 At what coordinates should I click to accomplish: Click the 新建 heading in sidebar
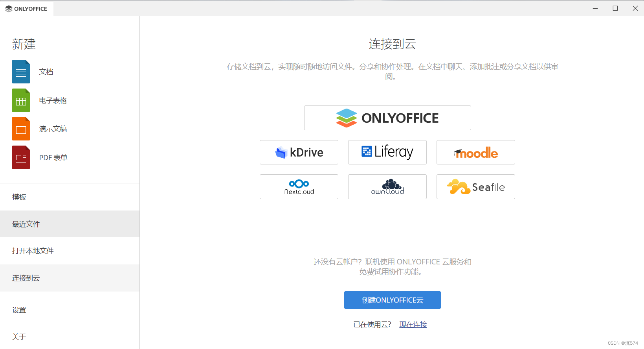coord(24,44)
